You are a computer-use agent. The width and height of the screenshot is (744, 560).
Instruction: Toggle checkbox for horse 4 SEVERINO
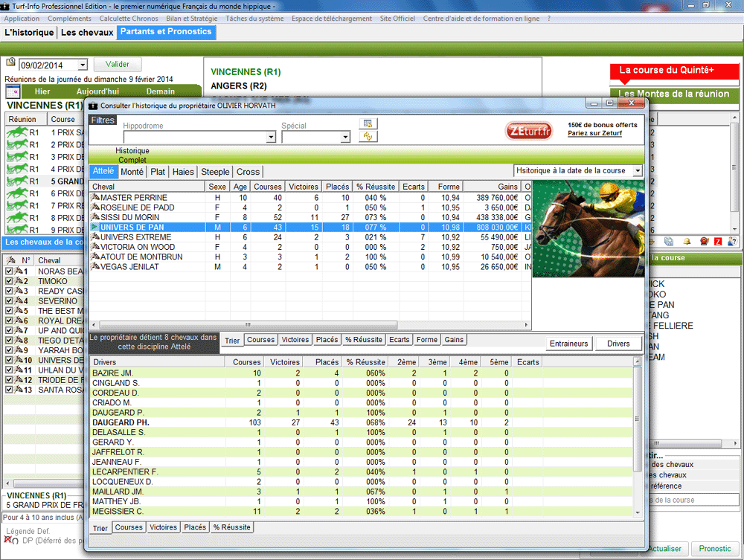(9, 301)
